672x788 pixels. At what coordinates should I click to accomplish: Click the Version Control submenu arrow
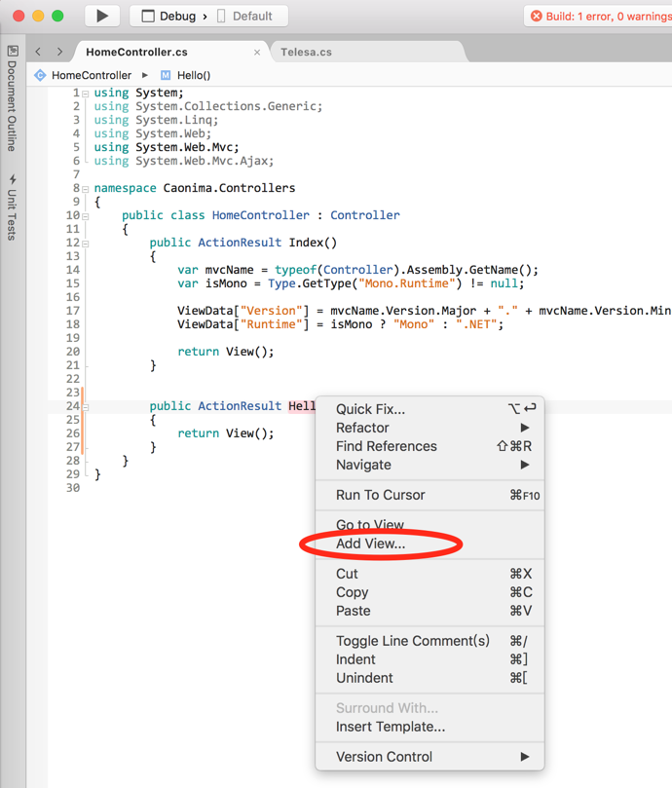pyautogui.click(x=525, y=757)
